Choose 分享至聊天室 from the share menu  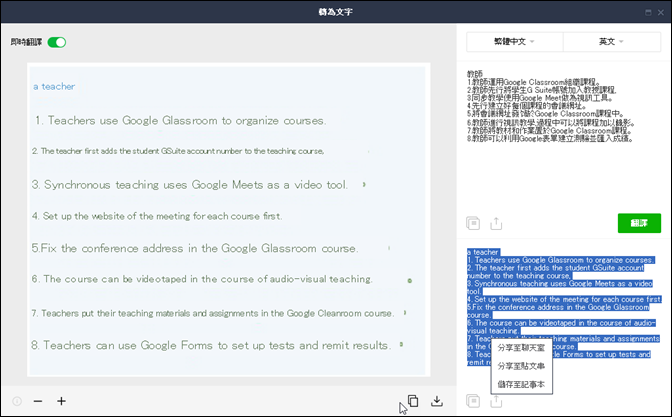(521, 348)
